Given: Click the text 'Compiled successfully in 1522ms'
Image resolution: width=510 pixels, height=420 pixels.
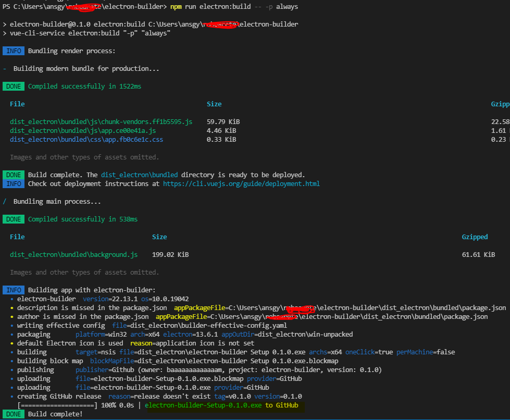Looking at the screenshot, I should 84,86.
